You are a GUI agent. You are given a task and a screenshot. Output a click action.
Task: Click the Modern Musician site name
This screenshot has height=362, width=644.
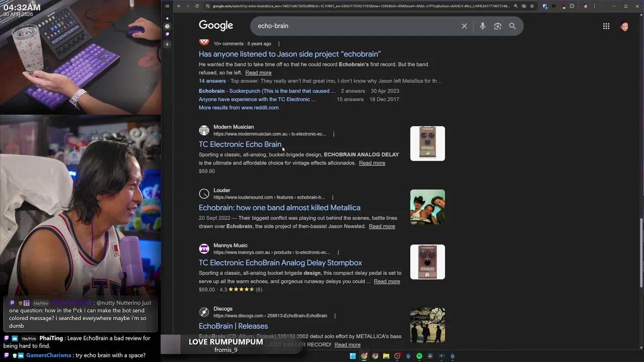tap(233, 127)
